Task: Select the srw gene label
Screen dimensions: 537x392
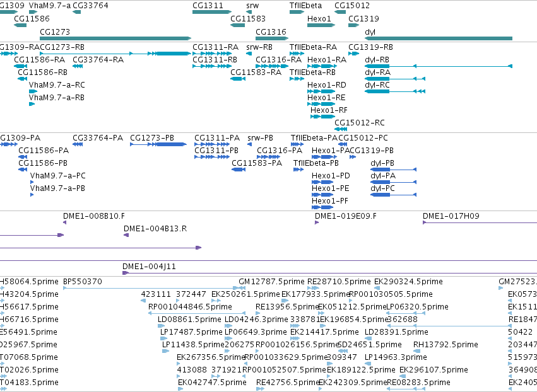Action: (x=252, y=6)
